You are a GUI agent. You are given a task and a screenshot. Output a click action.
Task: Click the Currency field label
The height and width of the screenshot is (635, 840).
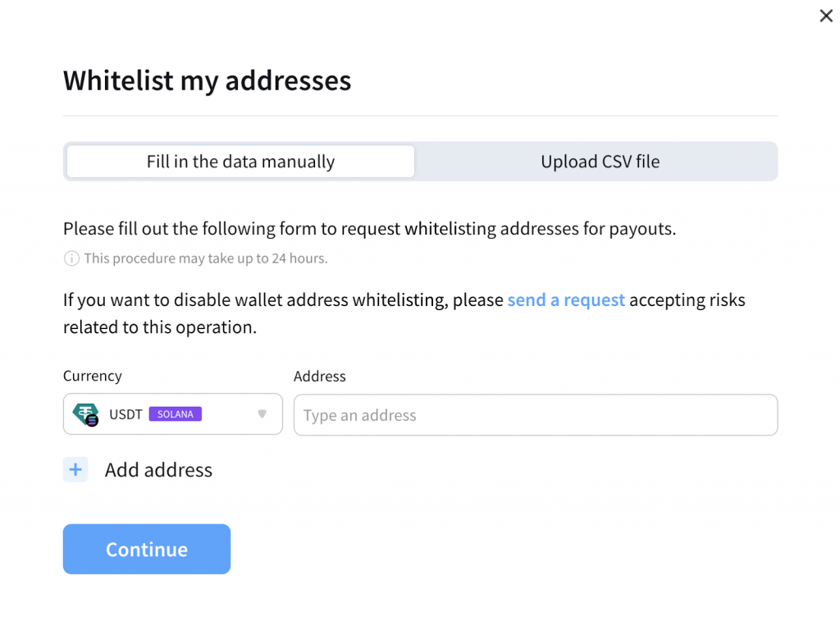(x=92, y=376)
